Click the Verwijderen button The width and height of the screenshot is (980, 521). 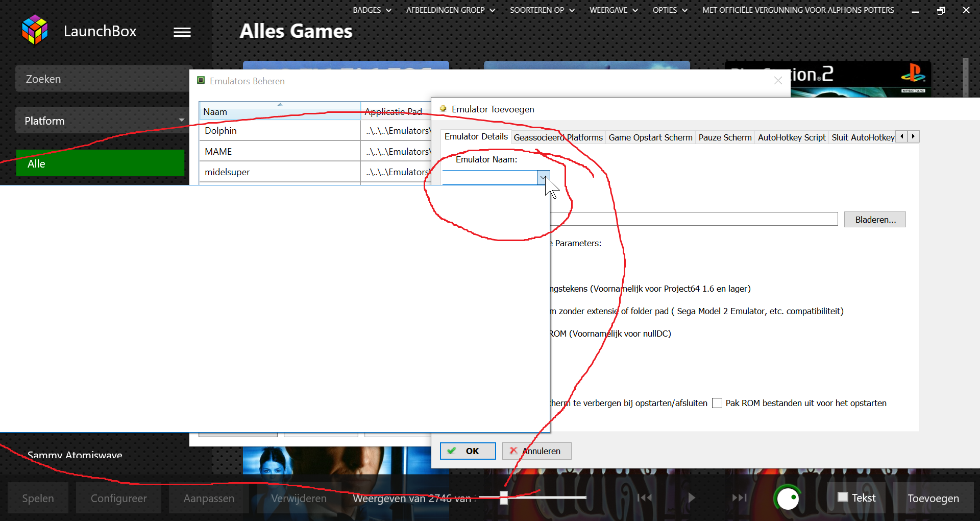click(x=299, y=498)
